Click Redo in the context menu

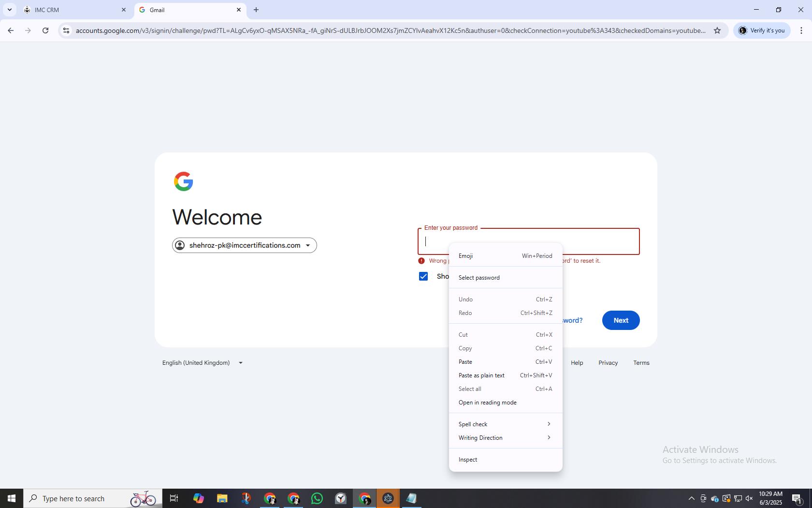[x=506, y=313]
